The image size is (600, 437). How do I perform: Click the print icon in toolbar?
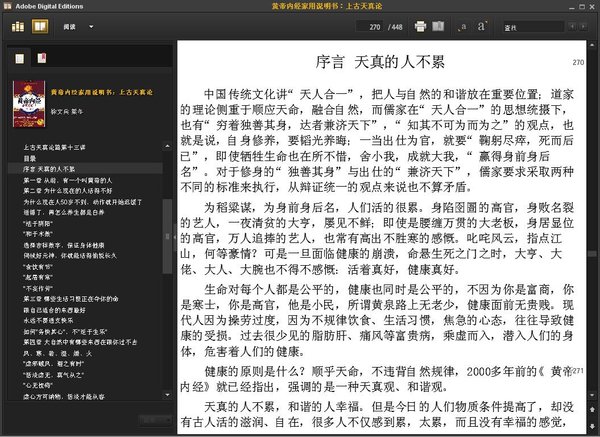pos(419,25)
